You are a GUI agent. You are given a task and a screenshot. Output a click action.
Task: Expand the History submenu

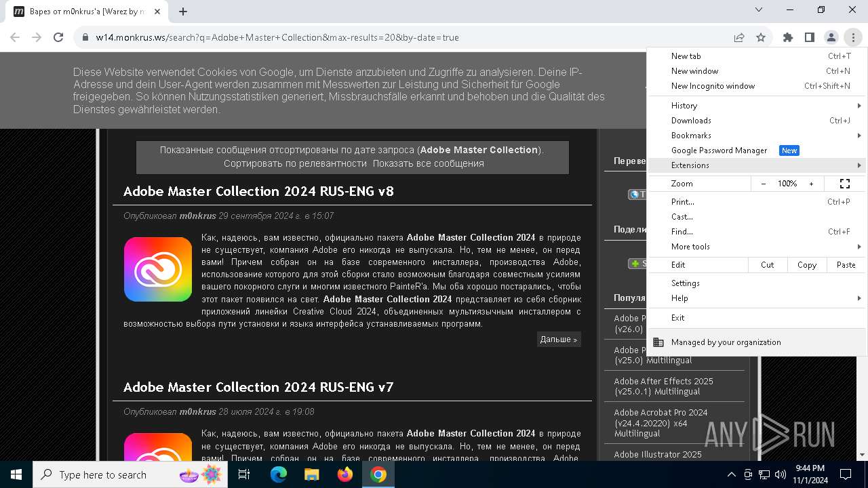click(756, 106)
